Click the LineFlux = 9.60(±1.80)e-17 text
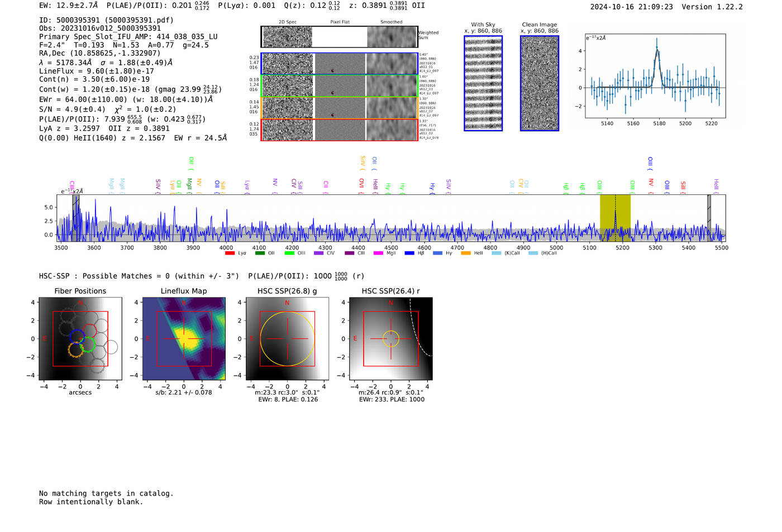This screenshot has height=532, width=782. [97, 71]
